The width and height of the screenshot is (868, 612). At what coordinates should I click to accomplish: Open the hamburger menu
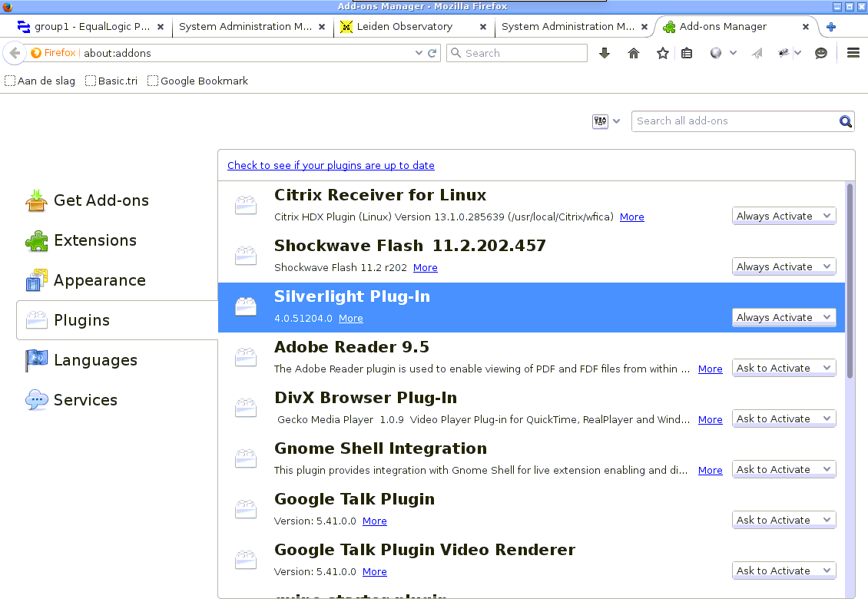(x=853, y=53)
